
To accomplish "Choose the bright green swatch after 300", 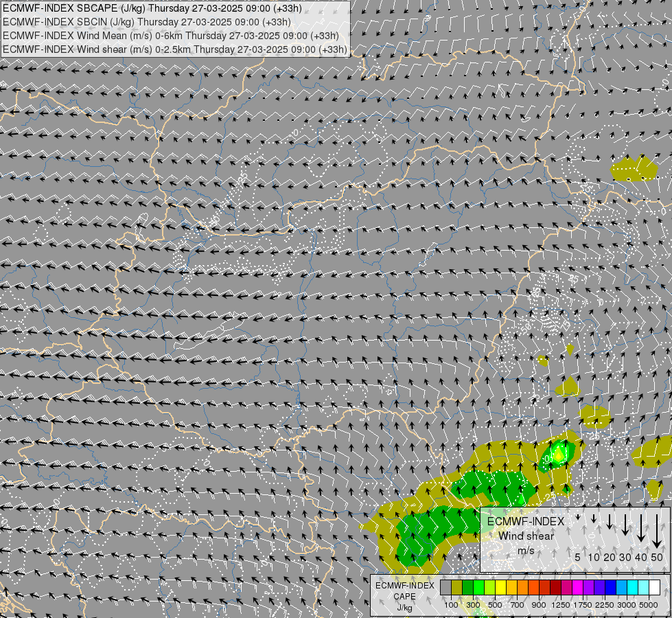I will tap(479, 588).
